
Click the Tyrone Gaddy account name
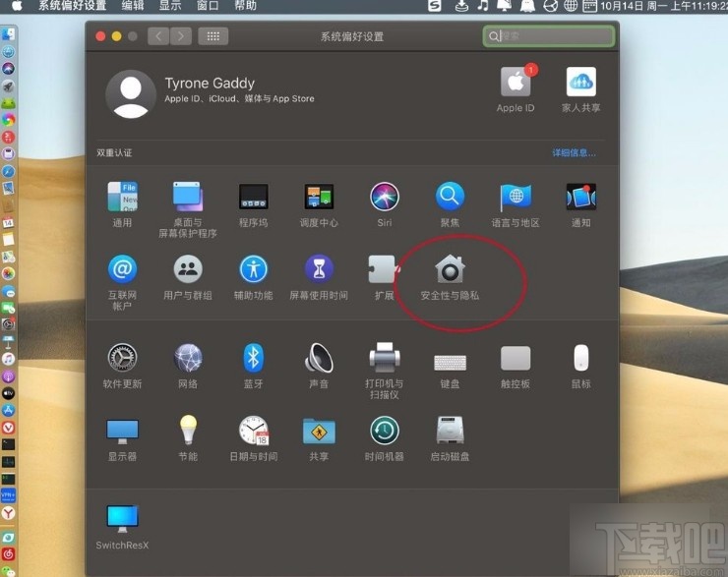point(210,84)
